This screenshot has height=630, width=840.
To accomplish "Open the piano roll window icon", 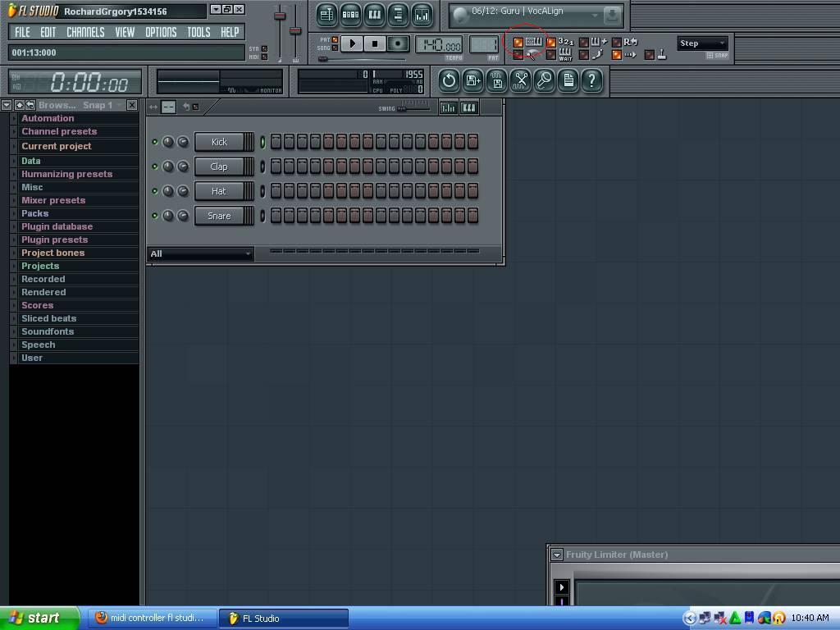I will [x=374, y=15].
